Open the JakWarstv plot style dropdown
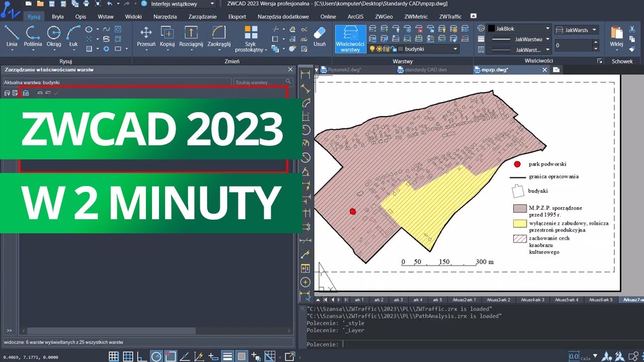The height and width of the screenshot is (362, 644). pyautogui.click(x=594, y=30)
